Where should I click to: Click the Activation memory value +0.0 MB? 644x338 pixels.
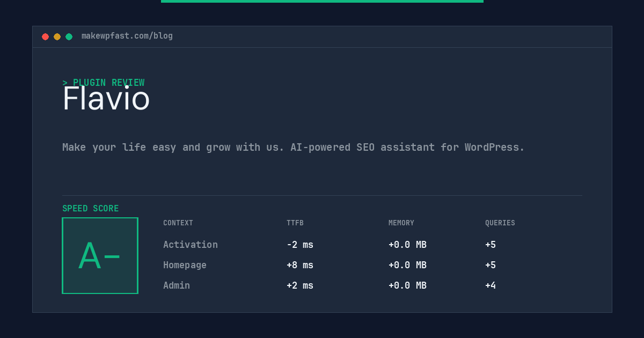(x=407, y=245)
